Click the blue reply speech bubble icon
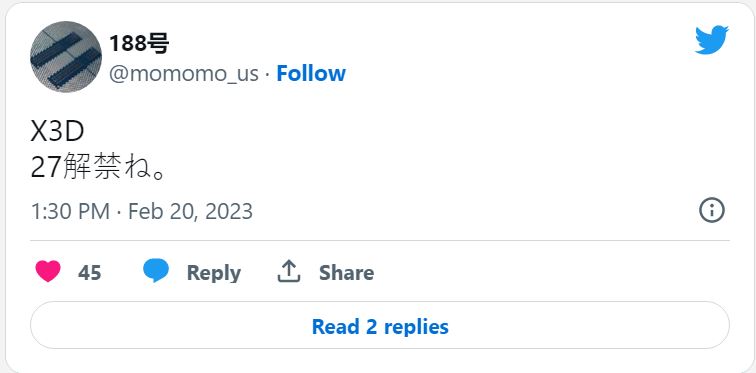The height and width of the screenshot is (373, 756). [156, 270]
